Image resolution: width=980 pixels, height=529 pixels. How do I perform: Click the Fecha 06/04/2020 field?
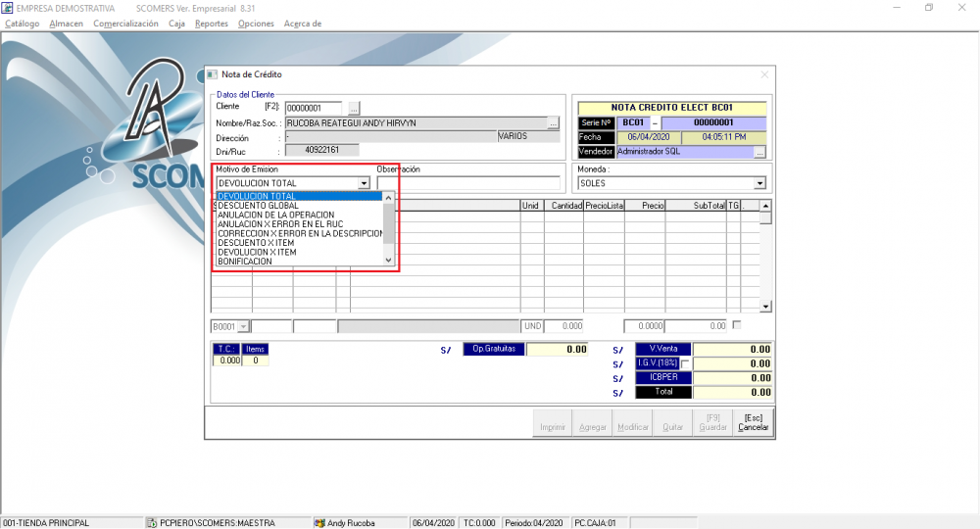648,137
